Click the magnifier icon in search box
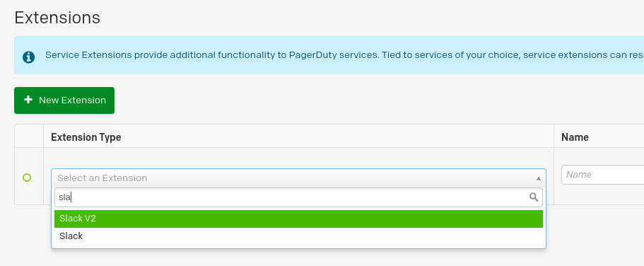Viewport: 644px width, 266px height. pyautogui.click(x=534, y=197)
